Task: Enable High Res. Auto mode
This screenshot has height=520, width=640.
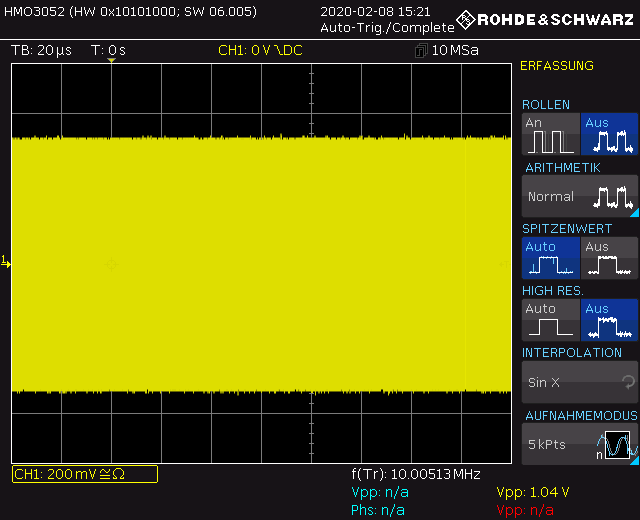Action: coord(550,320)
